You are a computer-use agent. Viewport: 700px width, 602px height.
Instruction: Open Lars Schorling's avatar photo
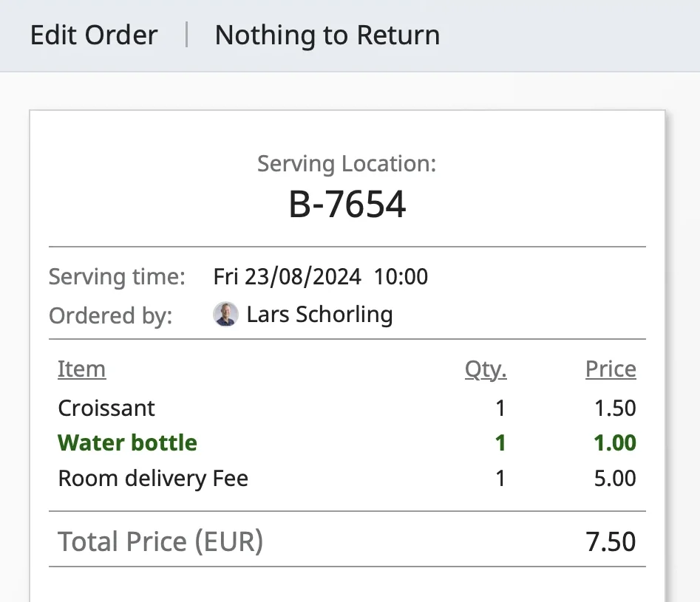pos(225,314)
